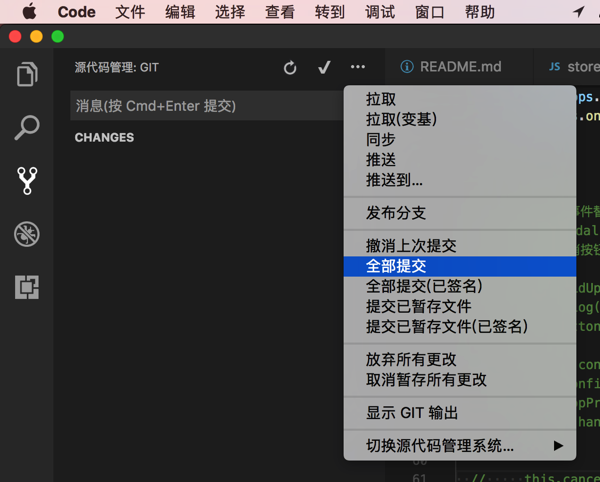Select 放弃所有更改 menu entry

point(460,360)
